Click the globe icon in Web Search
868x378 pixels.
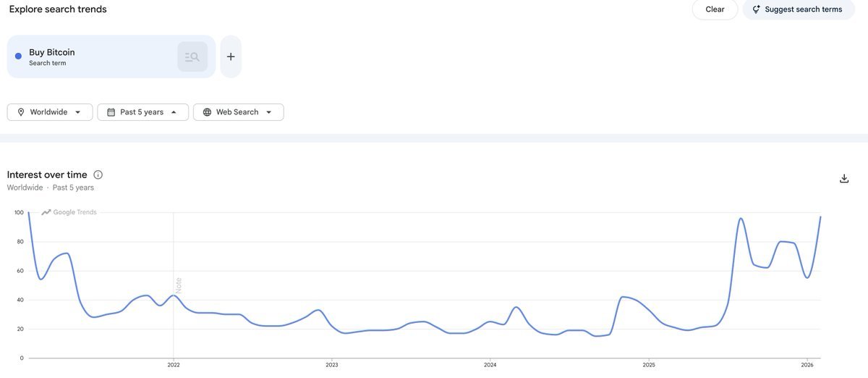207,112
